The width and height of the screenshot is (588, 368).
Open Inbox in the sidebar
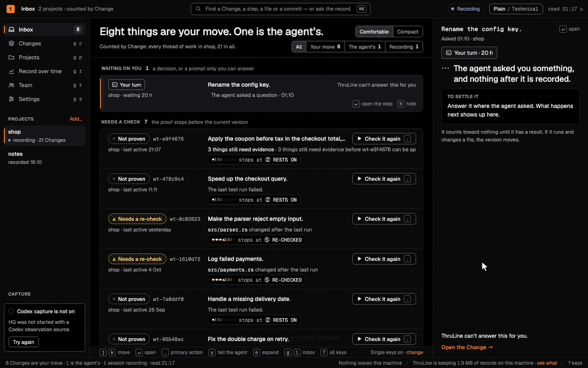click(44, 29)
